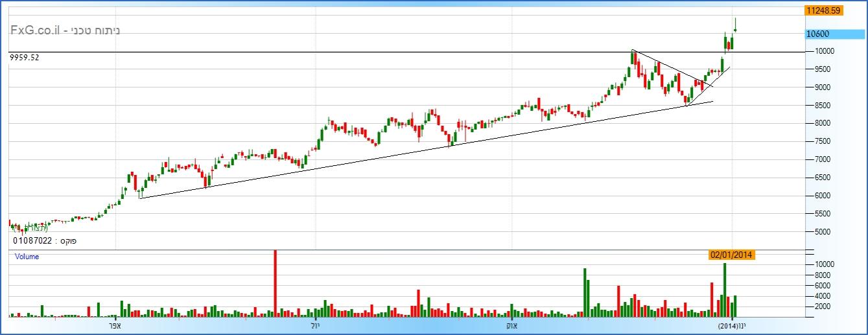Image resolution: width=868 pixels, height=335 pixels.
Task: Click the candle at the 10000 peak where descending trendline starts
Action: pos(633,57)
